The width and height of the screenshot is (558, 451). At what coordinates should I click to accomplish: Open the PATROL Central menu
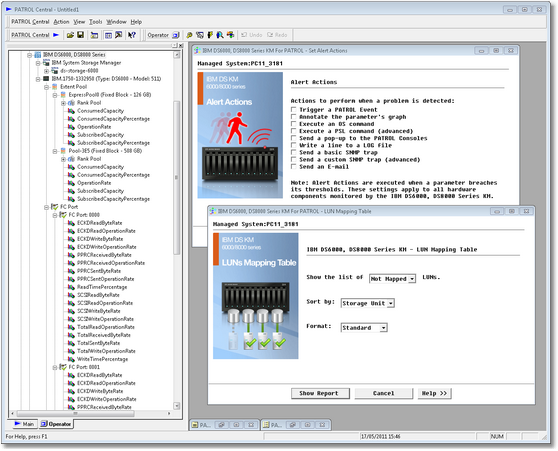tap(30, 22)
